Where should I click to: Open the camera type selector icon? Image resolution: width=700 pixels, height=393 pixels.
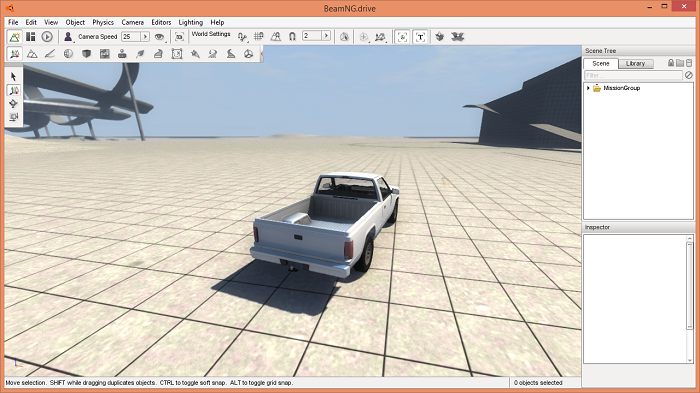(x=68, y=37)
